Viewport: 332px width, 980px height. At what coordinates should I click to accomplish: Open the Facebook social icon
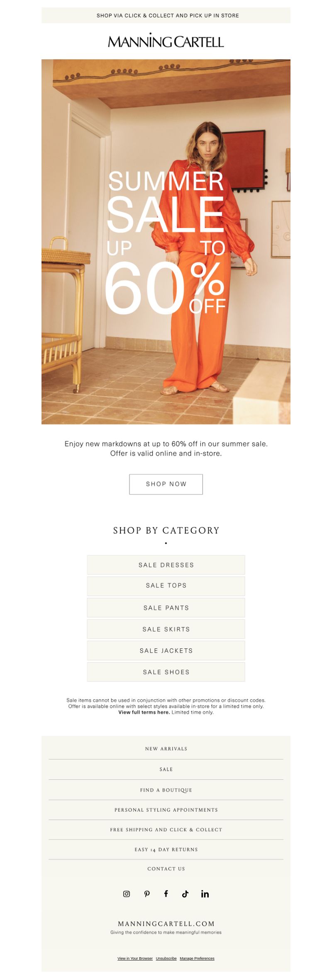pyautogui.click(x=166, y=893)
